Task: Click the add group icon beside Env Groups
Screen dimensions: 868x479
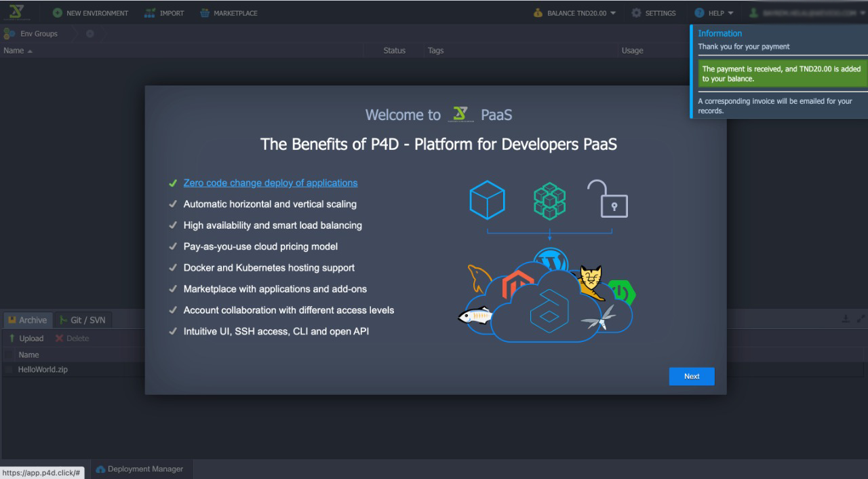Action: pos(90,34)
